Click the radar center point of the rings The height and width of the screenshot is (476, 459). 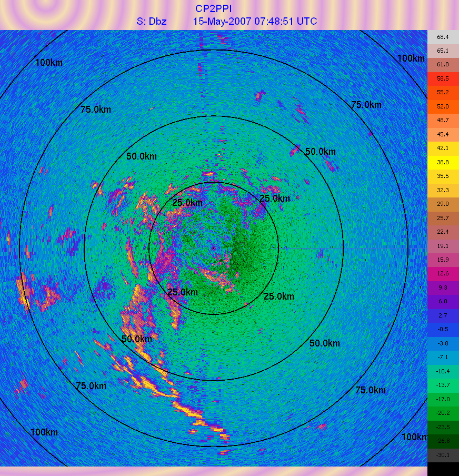tap(214, 248)
